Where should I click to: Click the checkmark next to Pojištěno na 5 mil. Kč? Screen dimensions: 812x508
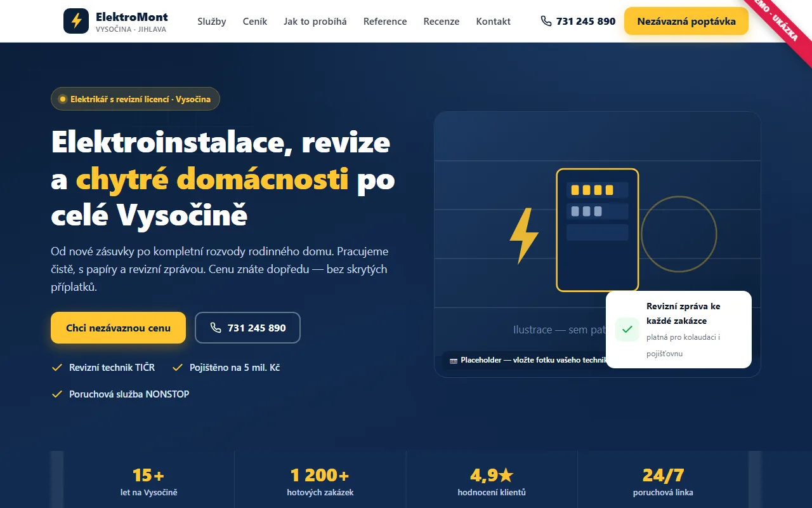click(x=178, y=368)
